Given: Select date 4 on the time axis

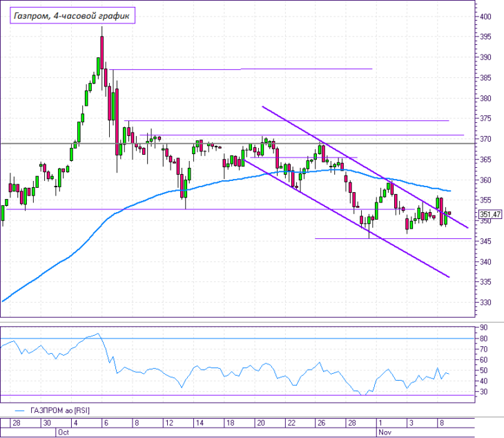Looking at the screenshot, I should tap(75, 423).
